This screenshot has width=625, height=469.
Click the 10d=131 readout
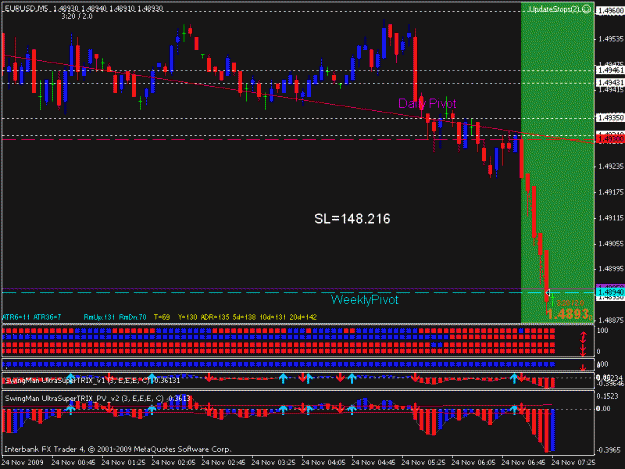tap(273, 317)
